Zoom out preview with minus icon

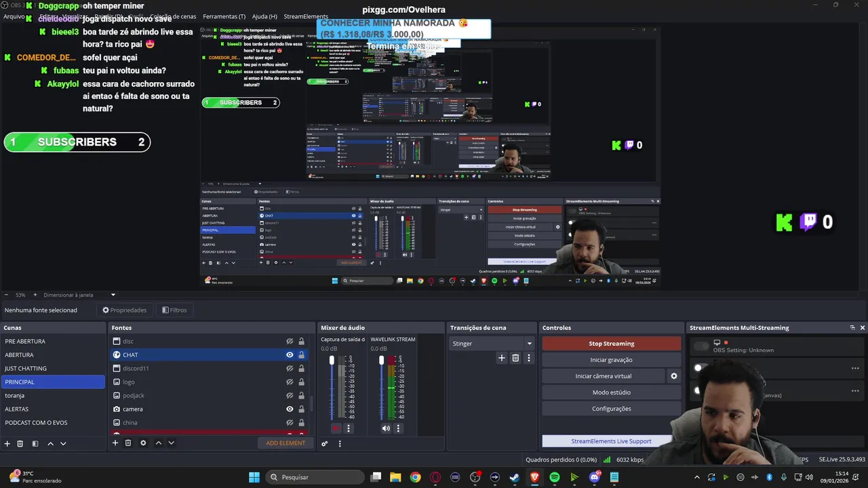[7, 295]
